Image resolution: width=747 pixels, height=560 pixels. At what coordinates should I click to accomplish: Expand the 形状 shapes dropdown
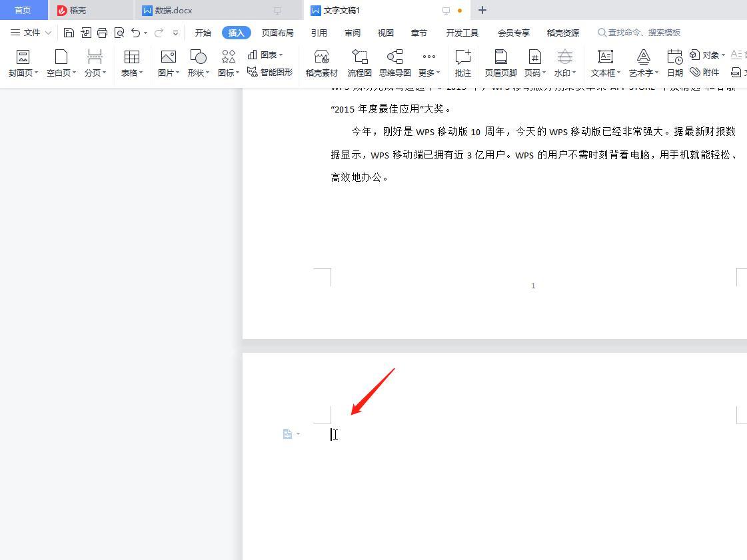pyautogui.click(x=208, y=73)
